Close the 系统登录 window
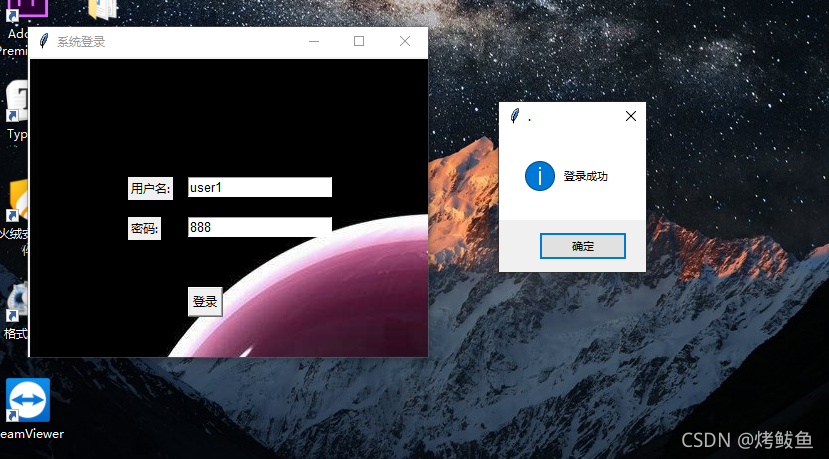 click(405, 41)
